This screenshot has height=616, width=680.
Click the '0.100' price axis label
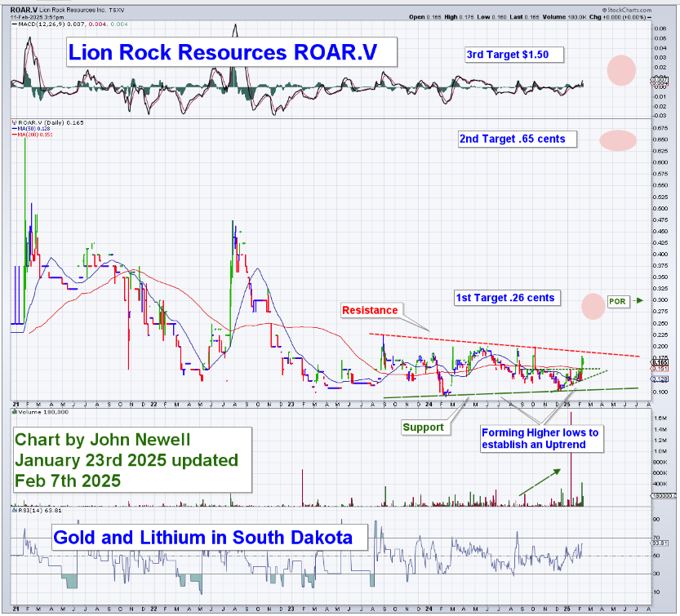(x=660, y=392)
